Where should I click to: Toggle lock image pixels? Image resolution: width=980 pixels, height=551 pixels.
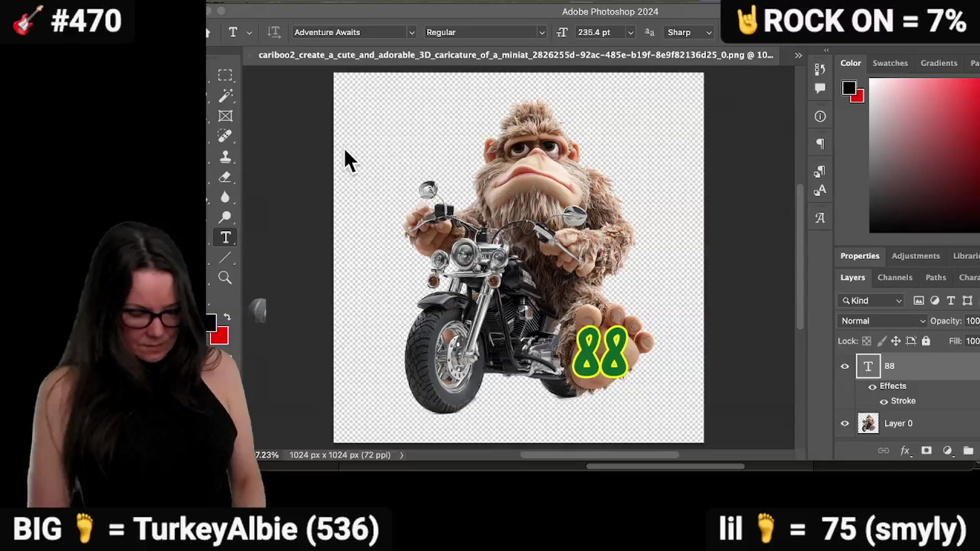click(881, 341)
